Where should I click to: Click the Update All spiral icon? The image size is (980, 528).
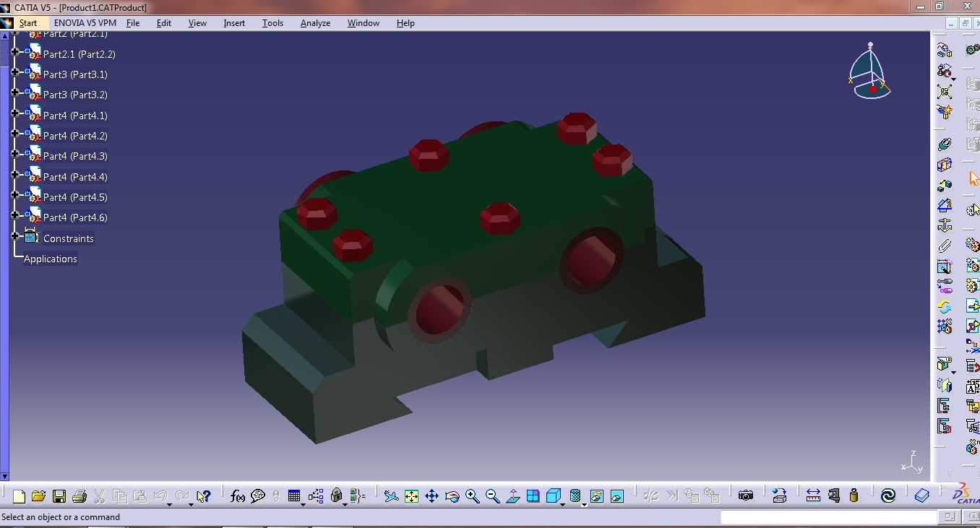point(888,496)
